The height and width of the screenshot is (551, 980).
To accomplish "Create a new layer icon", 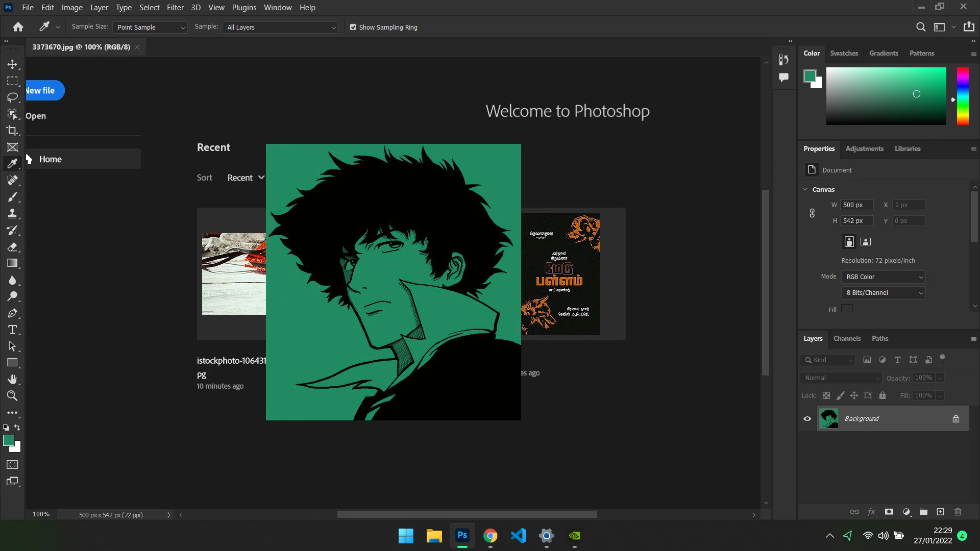I will coord(940,512).
